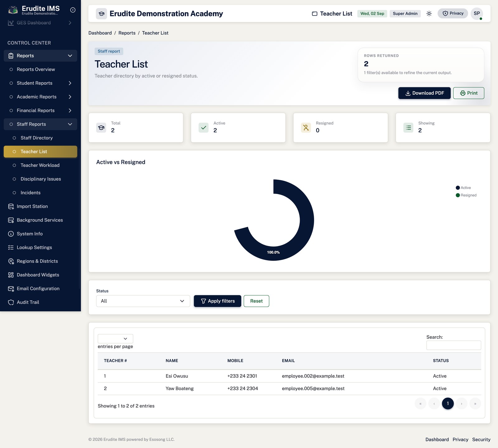Screen dimensions: 498x448
Task: Toggle the light/dark theme sun icon
Action: click(x=429, y=13)
